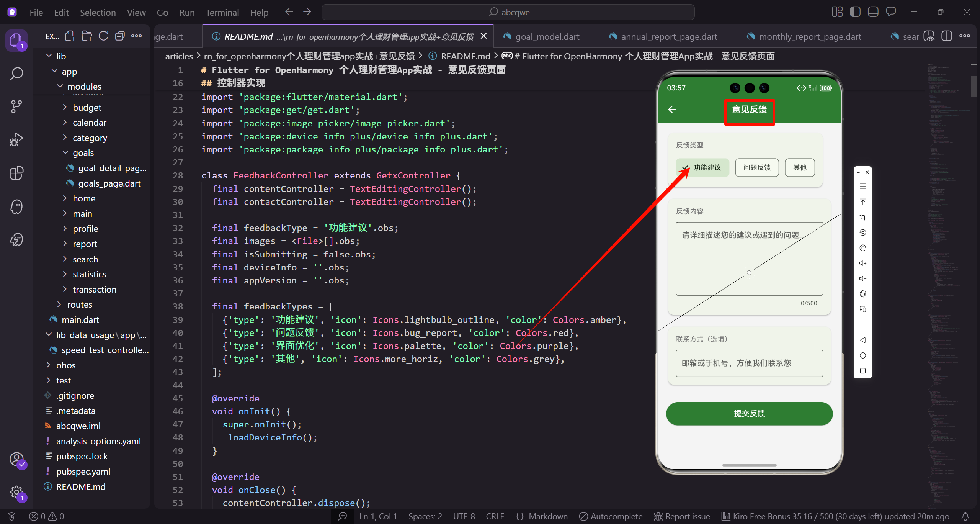Viewport: 980px width, 524px height.
Task: Open the Run and Debug view
Action: click(x=16, y=140)
